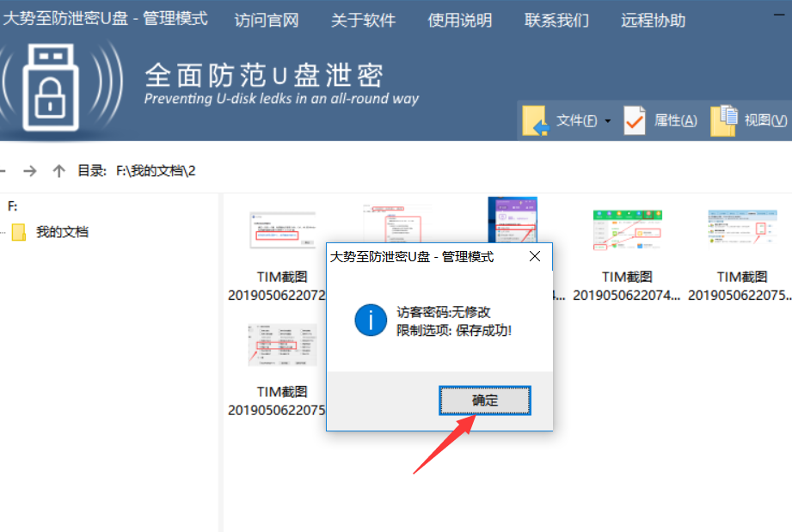The width and height of the screenshot is (792, 532).
Task: Click the USB lock logo icon
Action: point(51,88)
